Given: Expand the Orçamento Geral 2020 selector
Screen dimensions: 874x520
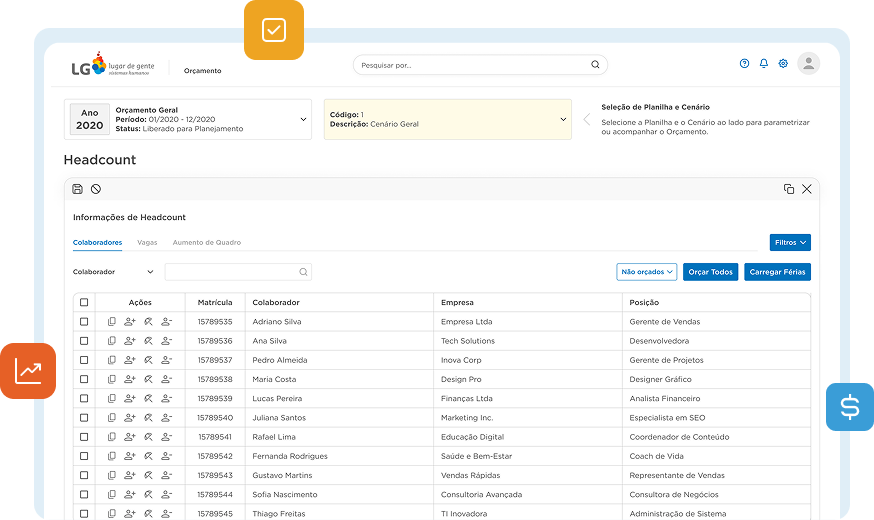Looking at the screenshot, I should tap(303, 120).
